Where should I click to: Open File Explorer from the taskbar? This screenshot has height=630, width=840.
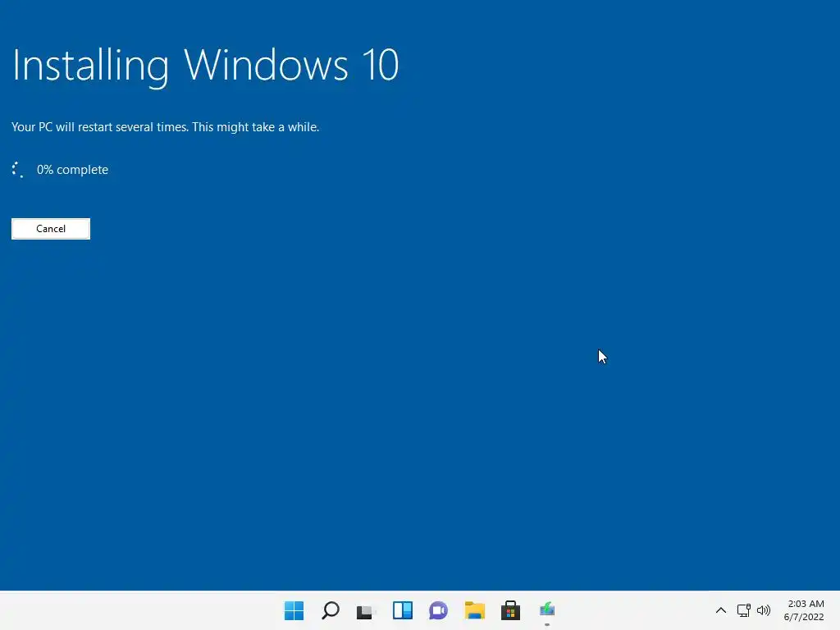click(475, 610)
